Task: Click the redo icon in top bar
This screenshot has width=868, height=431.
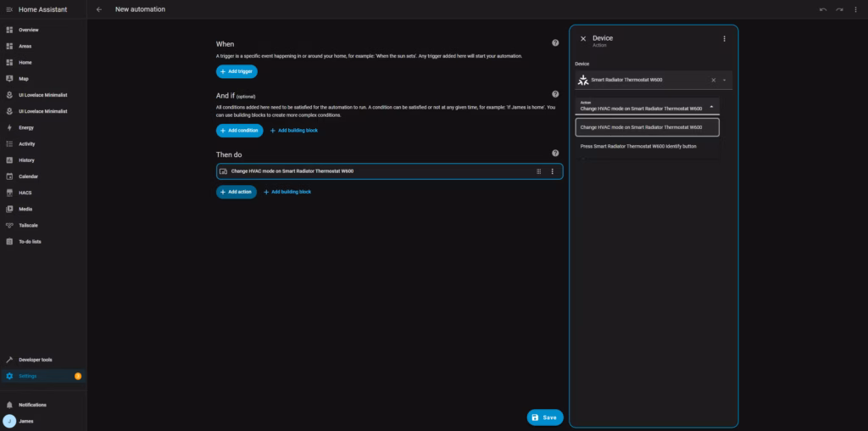Action: coord(839,9)
